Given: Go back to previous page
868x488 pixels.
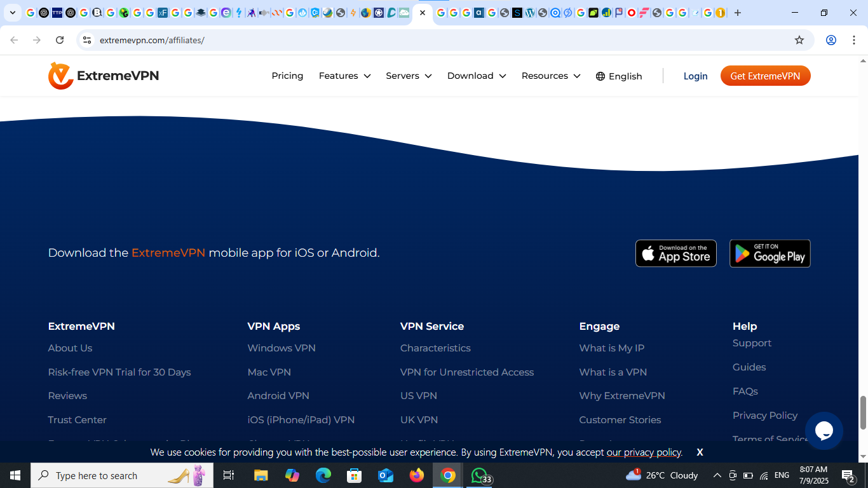Looking at the screenshot, I should coord(14,40).
